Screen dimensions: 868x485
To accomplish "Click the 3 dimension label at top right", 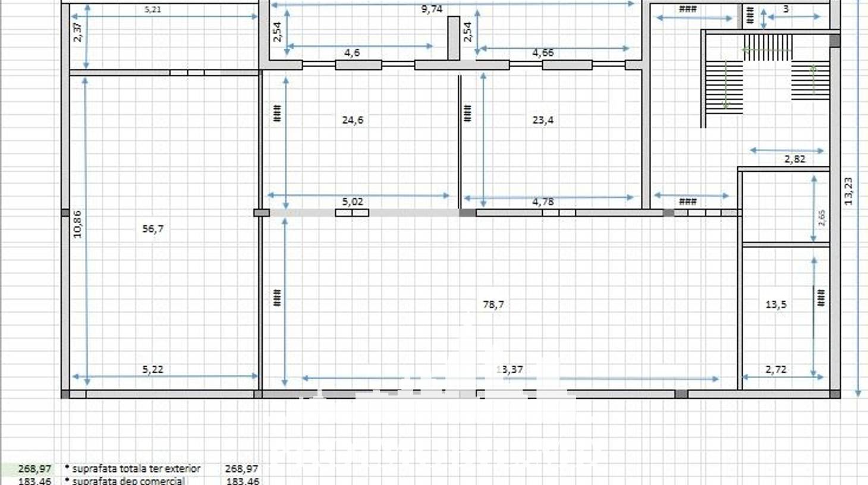I will click(x=786, y=10).
